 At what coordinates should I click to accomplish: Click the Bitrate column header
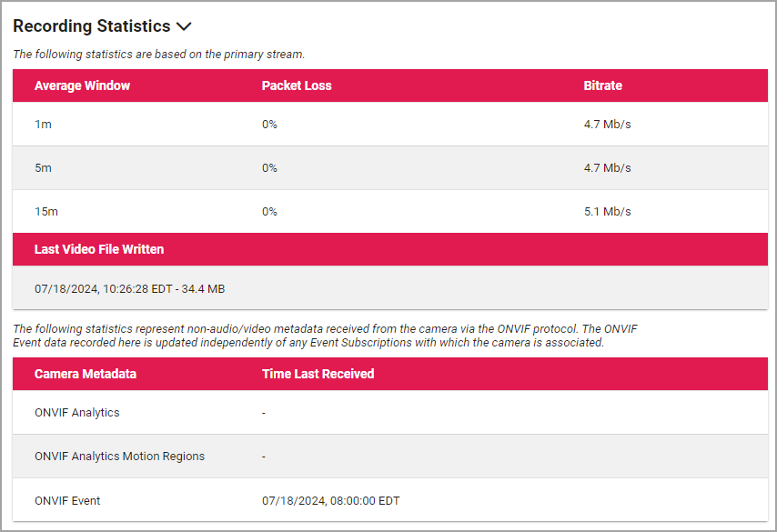point(602,85)
